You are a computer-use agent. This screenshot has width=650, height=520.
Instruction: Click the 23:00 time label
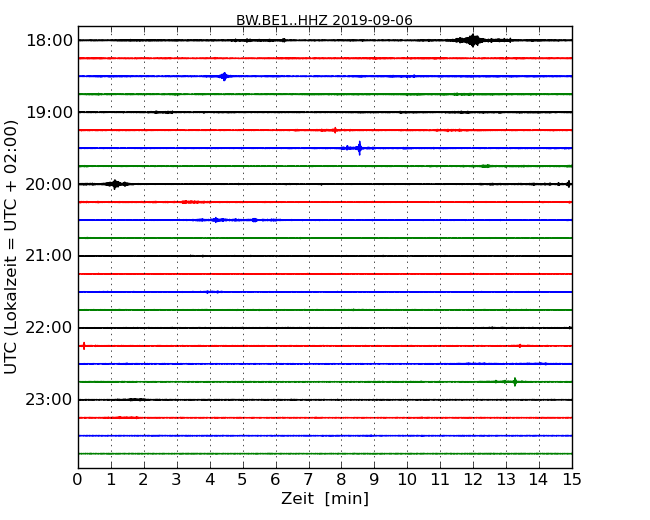49,400
